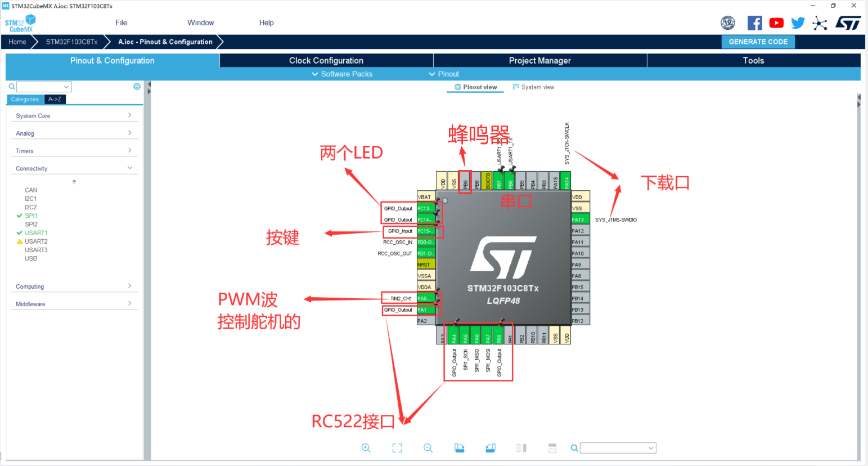Select pin NRST on the chip
The height and width of the screenshot is (466, 868).
[x=426, y=265]
